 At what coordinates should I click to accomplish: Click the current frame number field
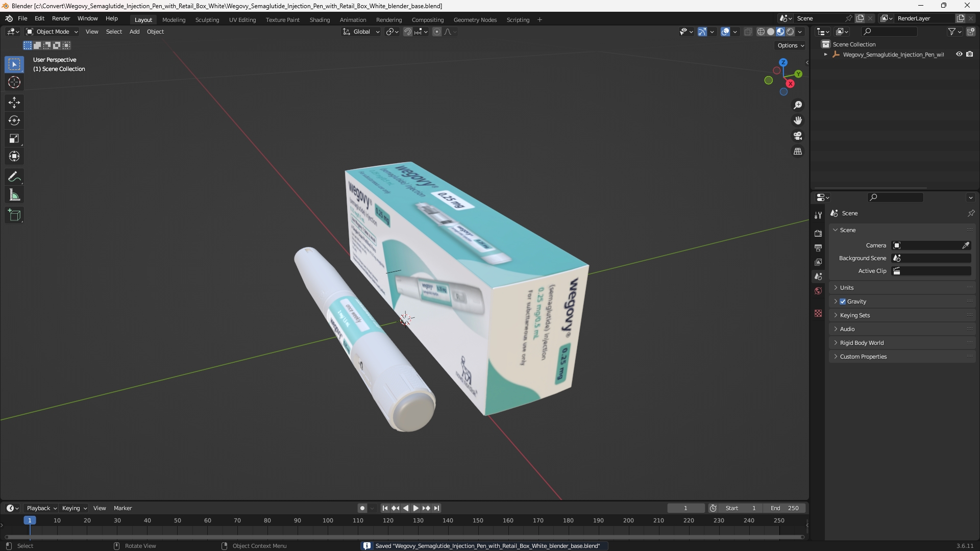click(x=686, y=508)
